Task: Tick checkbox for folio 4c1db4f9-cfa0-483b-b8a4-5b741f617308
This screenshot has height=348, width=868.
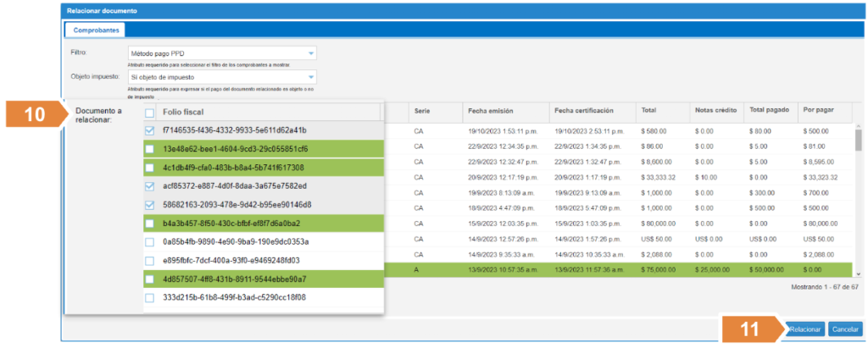Action: [149, 168]
